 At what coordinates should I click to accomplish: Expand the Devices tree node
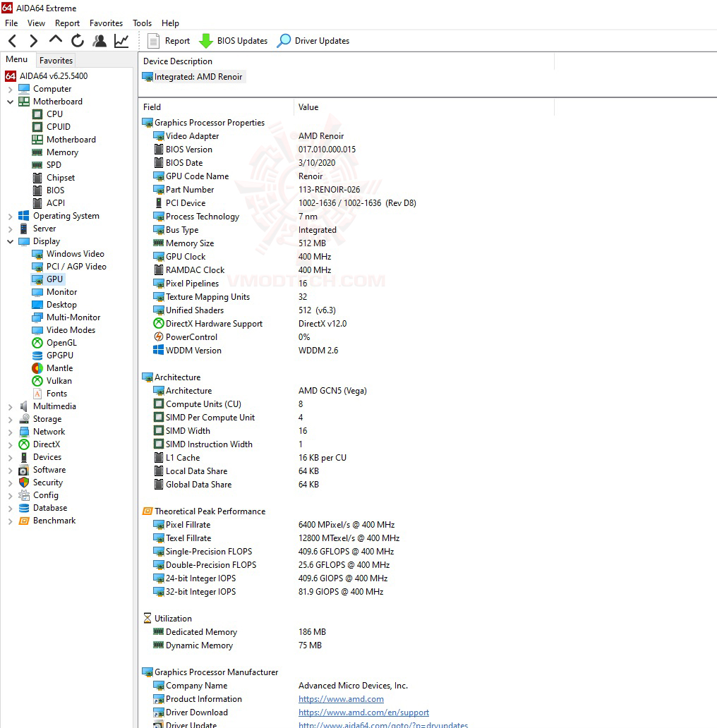[x=10, y=457]
